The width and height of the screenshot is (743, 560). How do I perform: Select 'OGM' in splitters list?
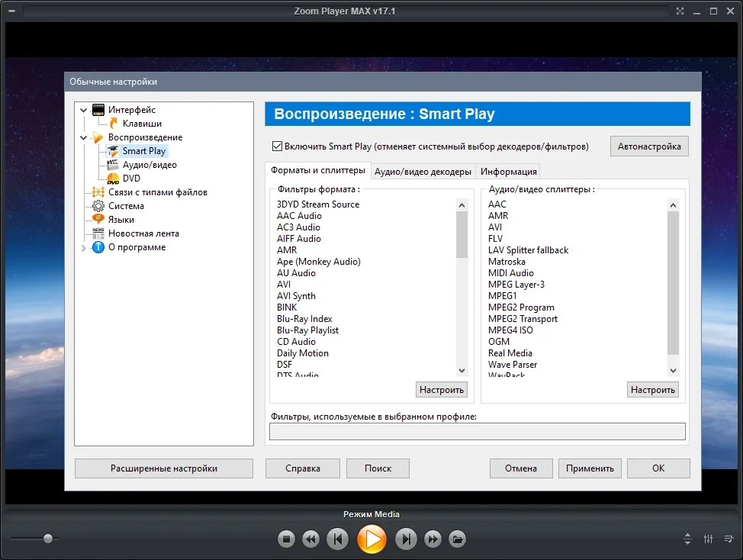pos(498,342)
